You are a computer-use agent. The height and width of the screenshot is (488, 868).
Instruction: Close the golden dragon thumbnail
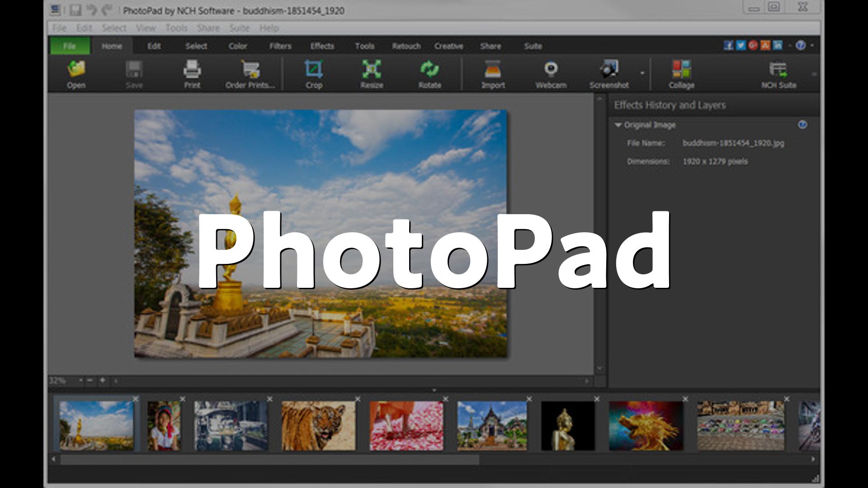pos(685,399)
